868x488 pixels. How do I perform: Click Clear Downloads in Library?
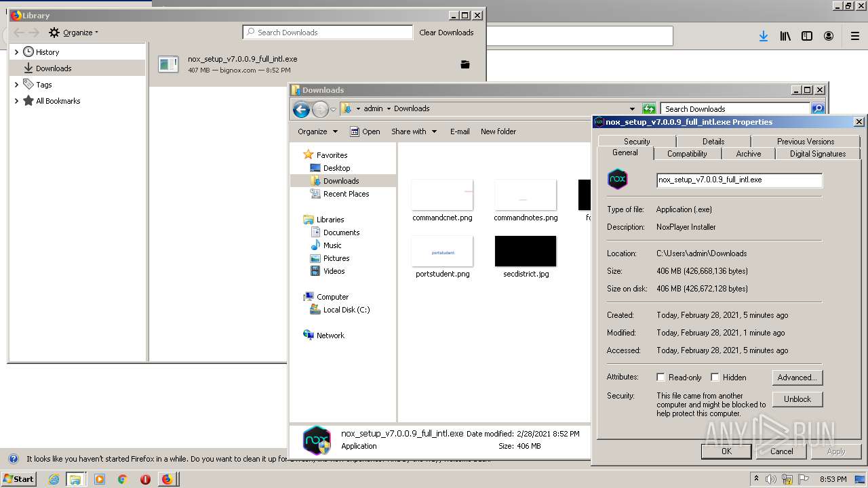click(x=446, y=33)
